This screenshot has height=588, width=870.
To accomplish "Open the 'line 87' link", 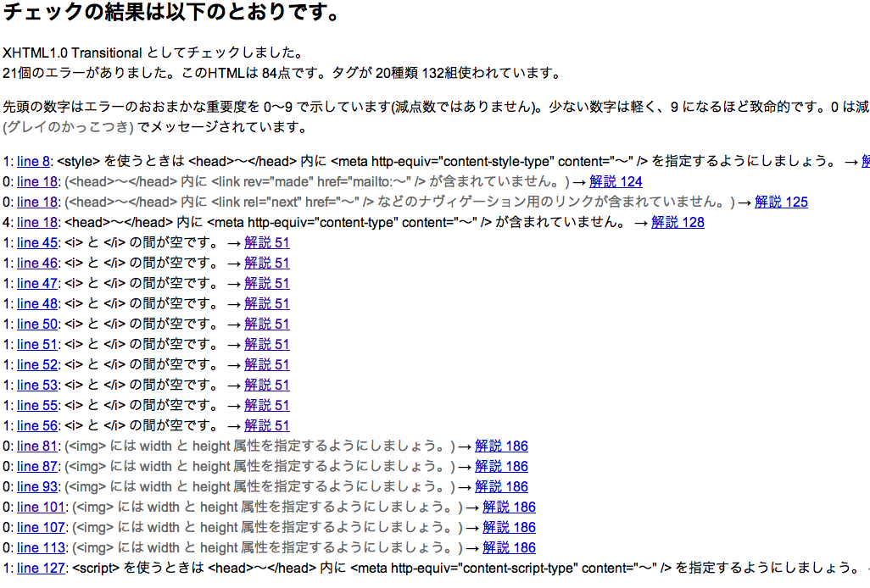I will click(37, 466).
